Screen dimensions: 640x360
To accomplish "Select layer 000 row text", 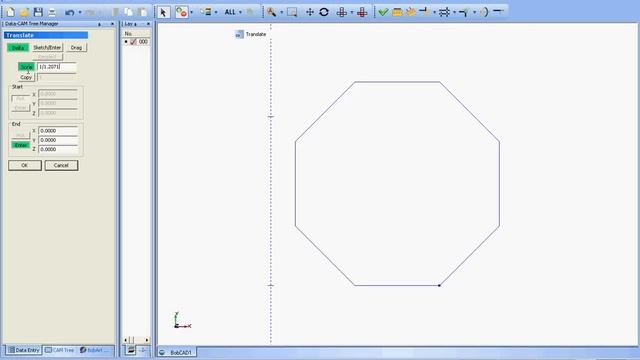I will [143, 42].
